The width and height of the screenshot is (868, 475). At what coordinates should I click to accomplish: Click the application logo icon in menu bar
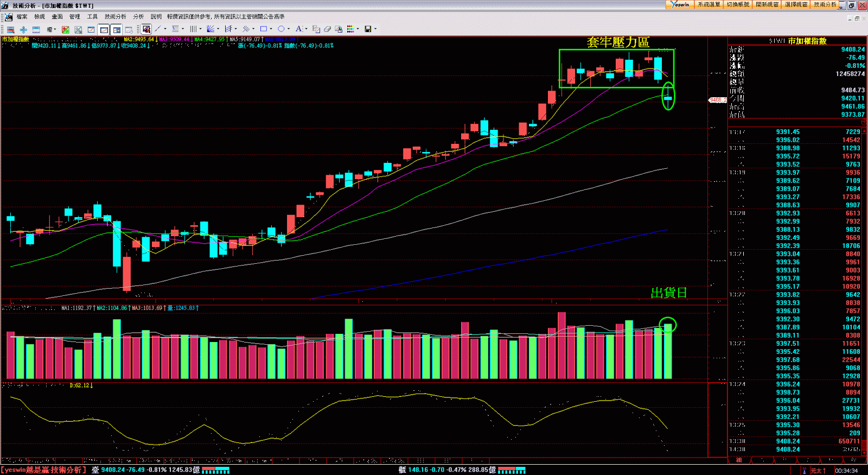coord(9,17)
